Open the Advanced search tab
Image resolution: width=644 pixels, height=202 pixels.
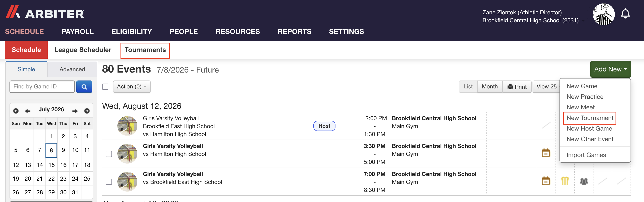coord(72,69)
